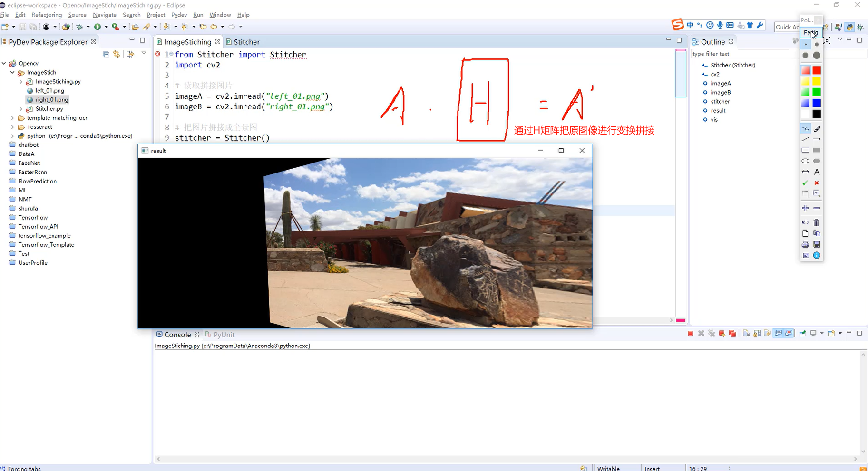
Task: Pick the solid blue color swatch
Action: tap(817, 103)
